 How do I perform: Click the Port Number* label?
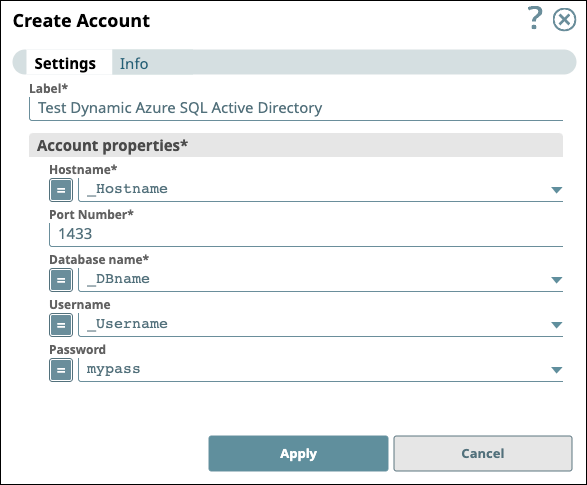pos(91,214)
